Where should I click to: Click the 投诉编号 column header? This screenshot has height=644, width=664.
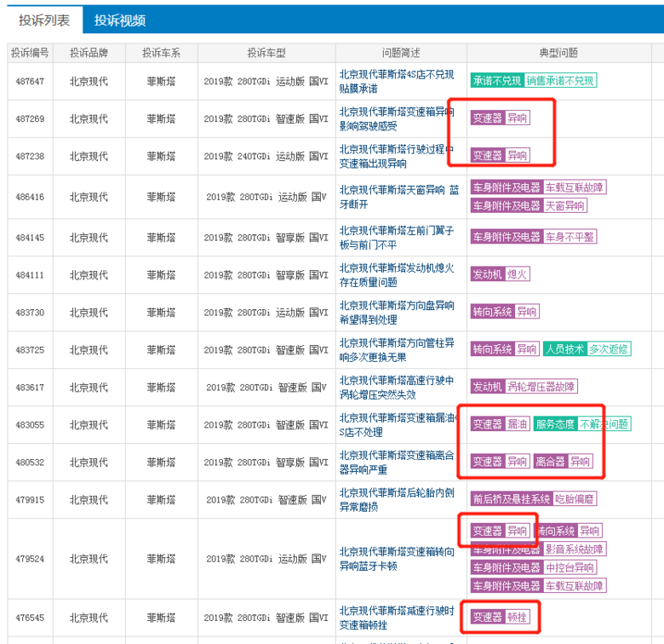point(30,53)
